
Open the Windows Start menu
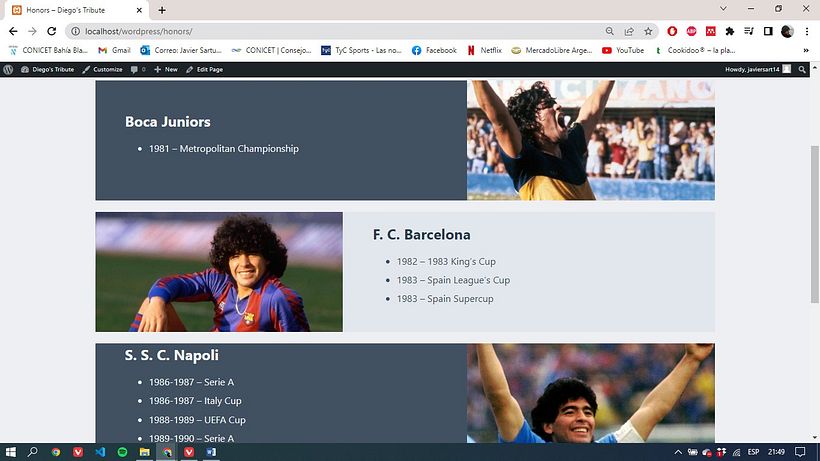click(x=10, y=452)
